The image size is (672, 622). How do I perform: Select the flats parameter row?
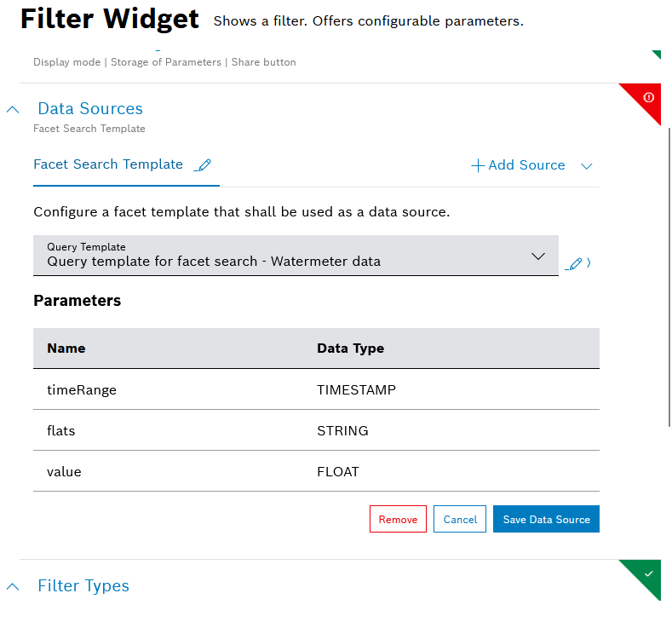[x=316, y=430]
